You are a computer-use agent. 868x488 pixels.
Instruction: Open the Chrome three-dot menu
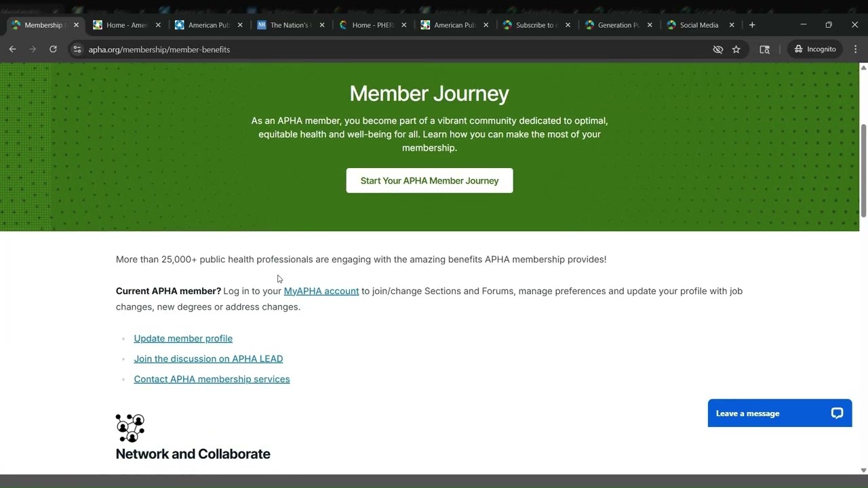tap(855, 49)
